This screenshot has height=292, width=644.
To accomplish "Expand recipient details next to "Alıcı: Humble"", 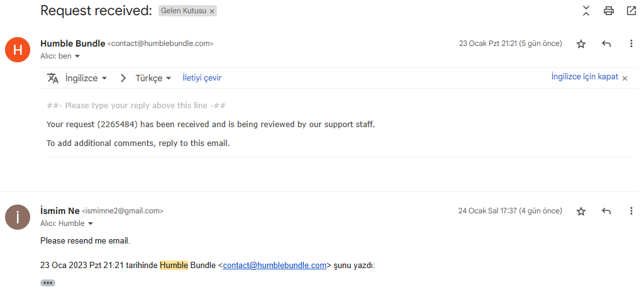I will click(91, 224).
